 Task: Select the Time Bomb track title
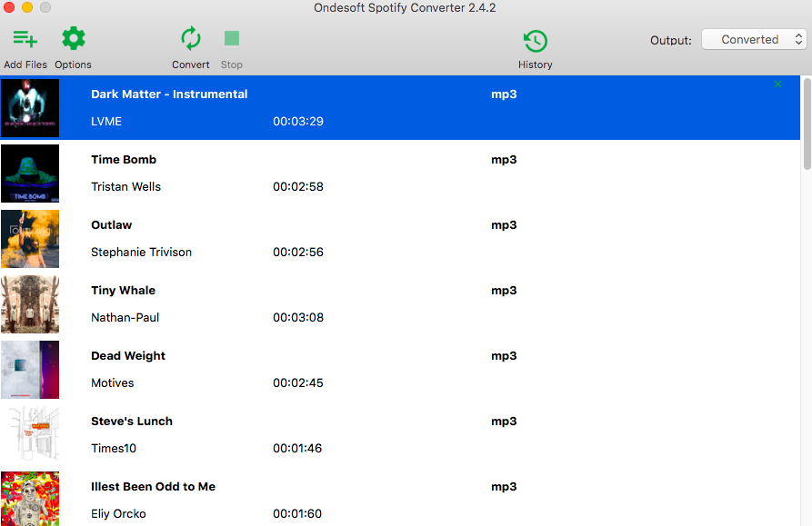[124, 159]
